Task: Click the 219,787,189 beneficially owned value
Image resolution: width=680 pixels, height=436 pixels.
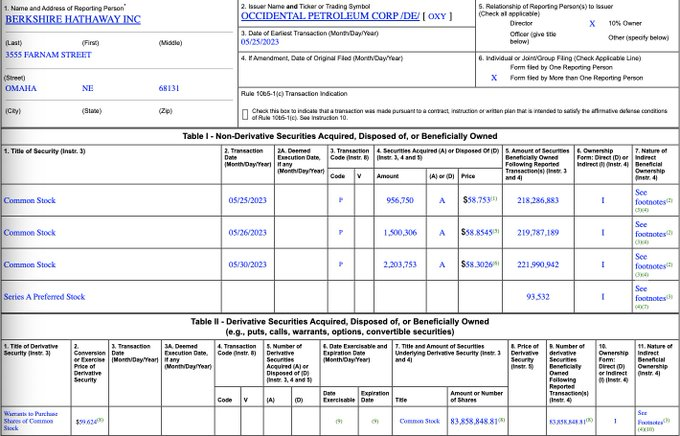Action: coord(538,233)
